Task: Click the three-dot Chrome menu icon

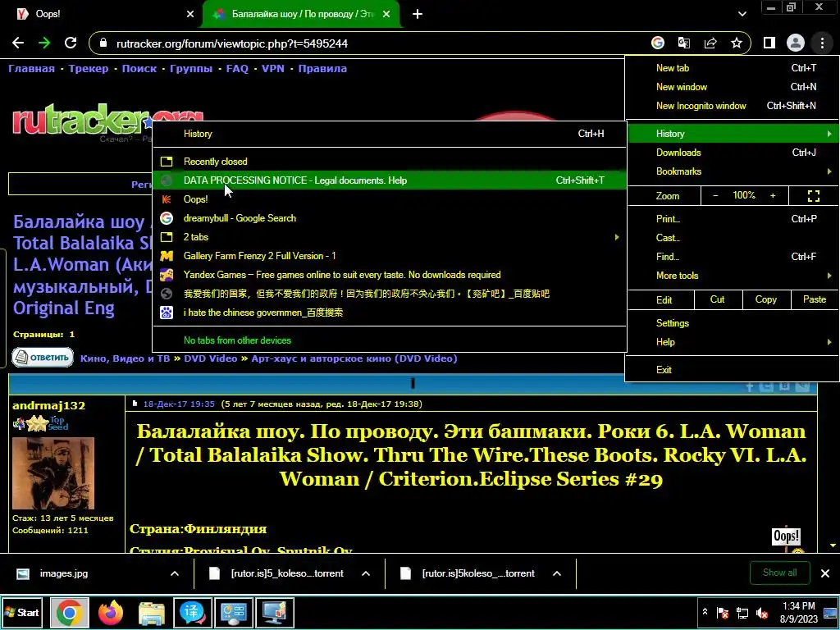Action: click(x=822, y=43)
